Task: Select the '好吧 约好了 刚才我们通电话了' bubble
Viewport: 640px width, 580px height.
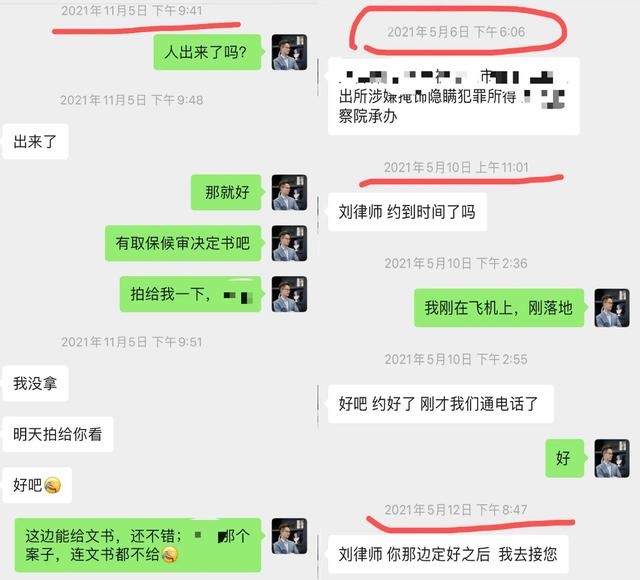Action: coord(440,404)
